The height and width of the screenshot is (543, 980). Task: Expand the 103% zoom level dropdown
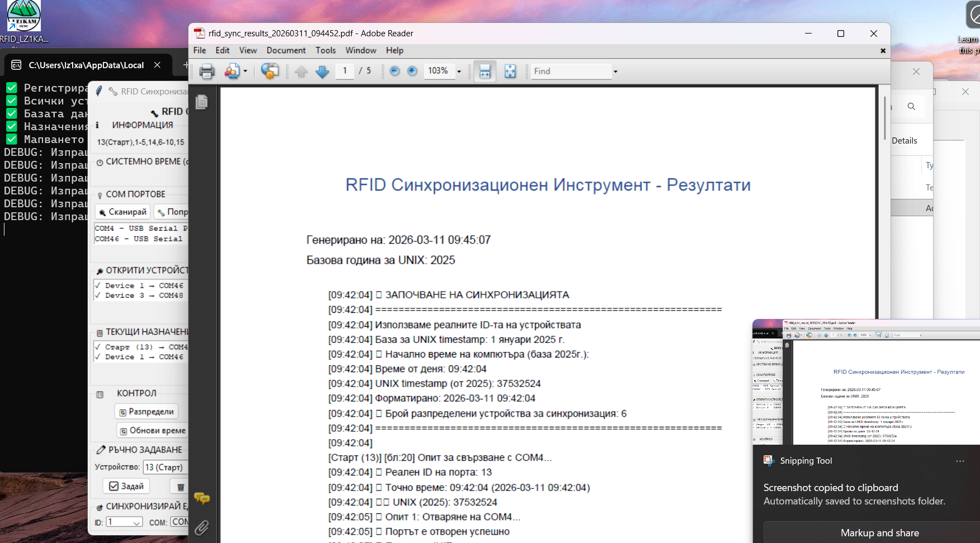459,72
